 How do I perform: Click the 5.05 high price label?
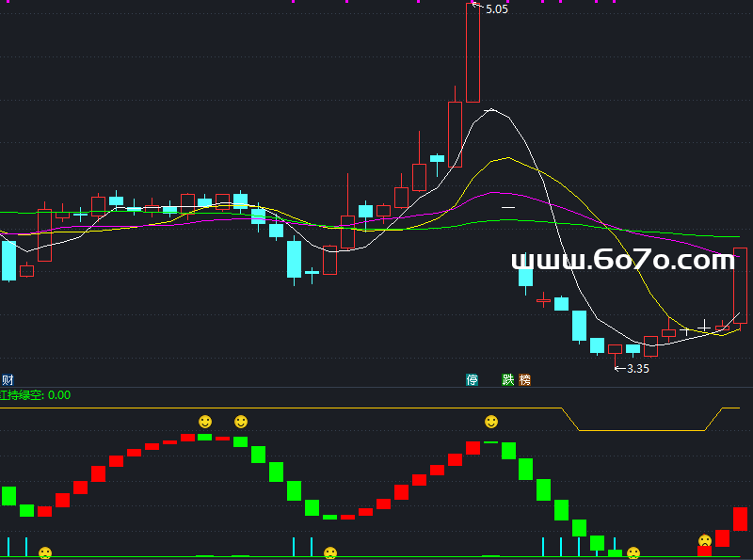point(496,9)
